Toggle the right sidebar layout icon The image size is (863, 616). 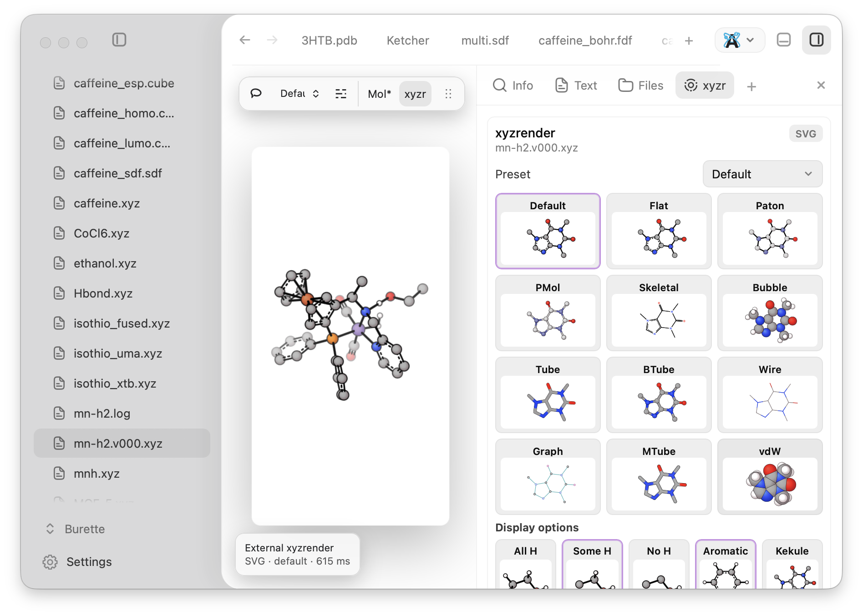click(816, 40)
